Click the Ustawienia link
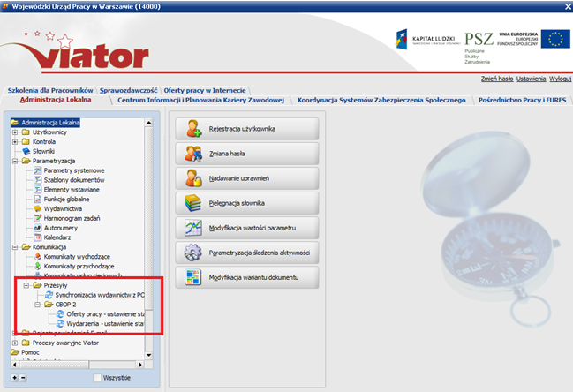Screen dimensions: 573x392 click(x=531, y=79)
